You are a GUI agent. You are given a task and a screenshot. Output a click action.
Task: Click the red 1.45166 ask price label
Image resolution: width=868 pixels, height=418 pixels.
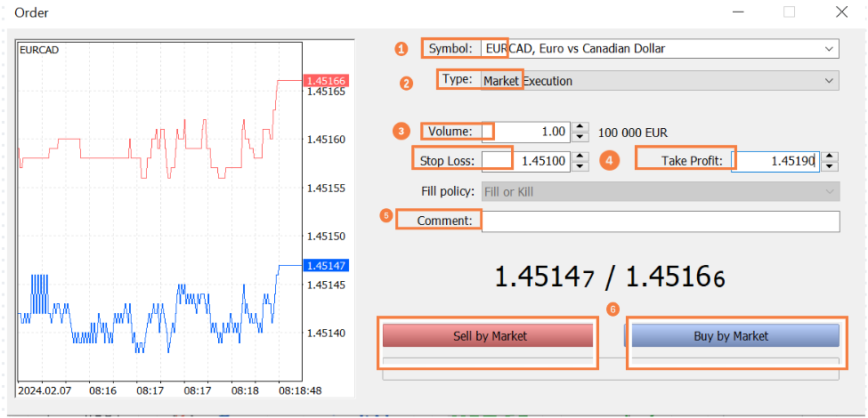click(x=326, y=80)
